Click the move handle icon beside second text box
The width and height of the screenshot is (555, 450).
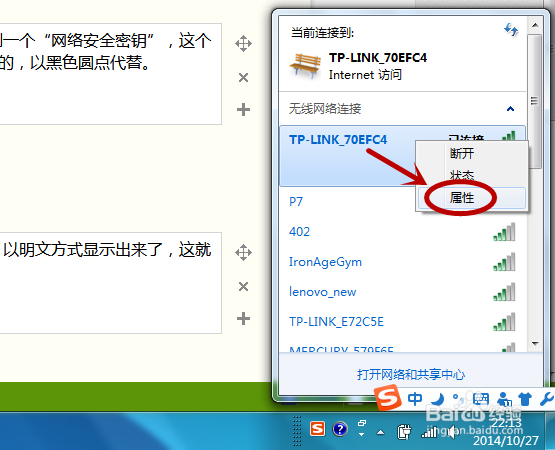pos(244,252)
